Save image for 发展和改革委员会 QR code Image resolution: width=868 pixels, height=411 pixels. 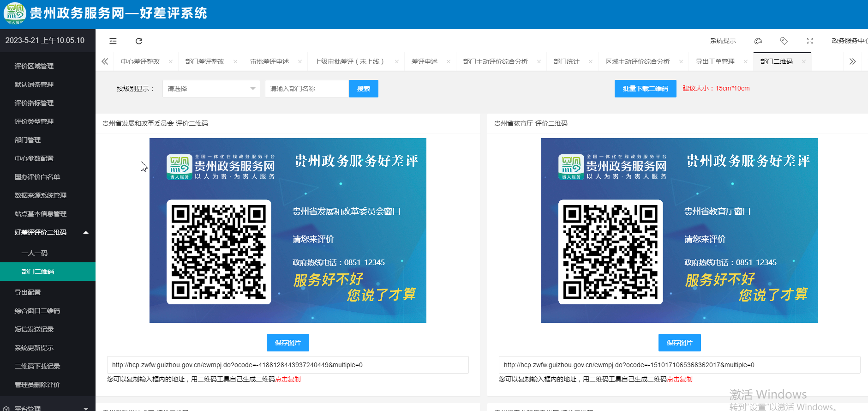coord(288,343)
